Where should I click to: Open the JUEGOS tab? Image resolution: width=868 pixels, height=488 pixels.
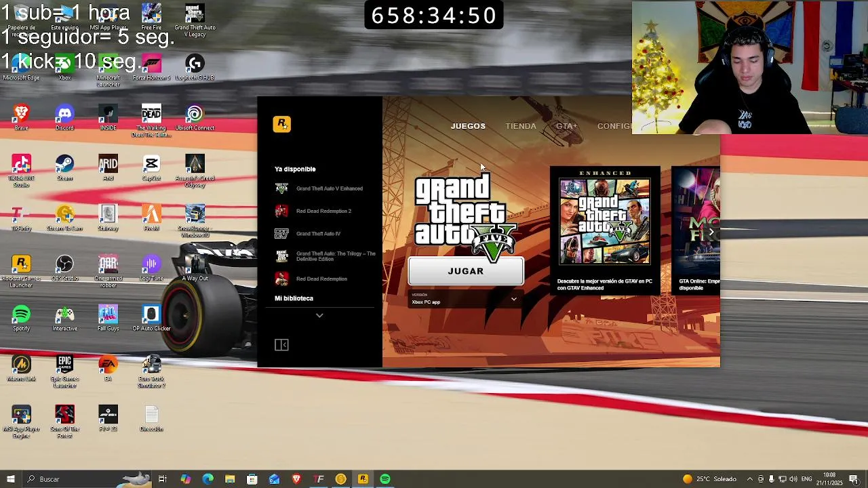468,126
